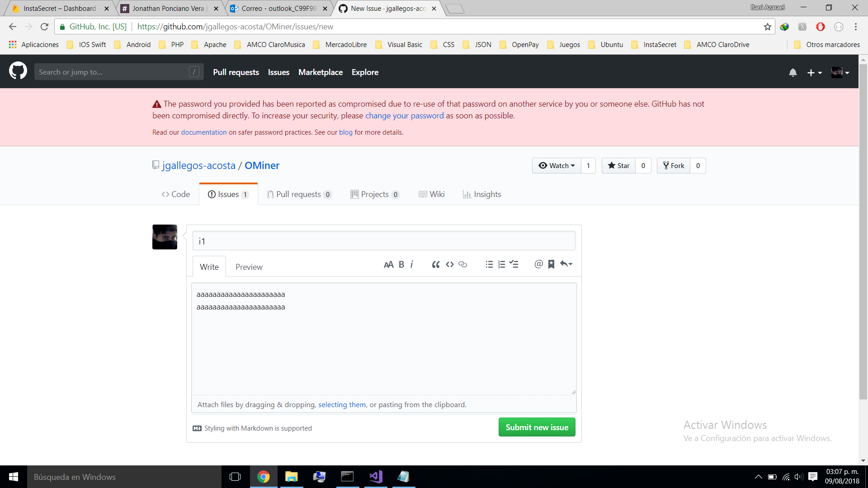Open the Pull requests repository tab
This screenshot has height=488, width=868.
298,194
